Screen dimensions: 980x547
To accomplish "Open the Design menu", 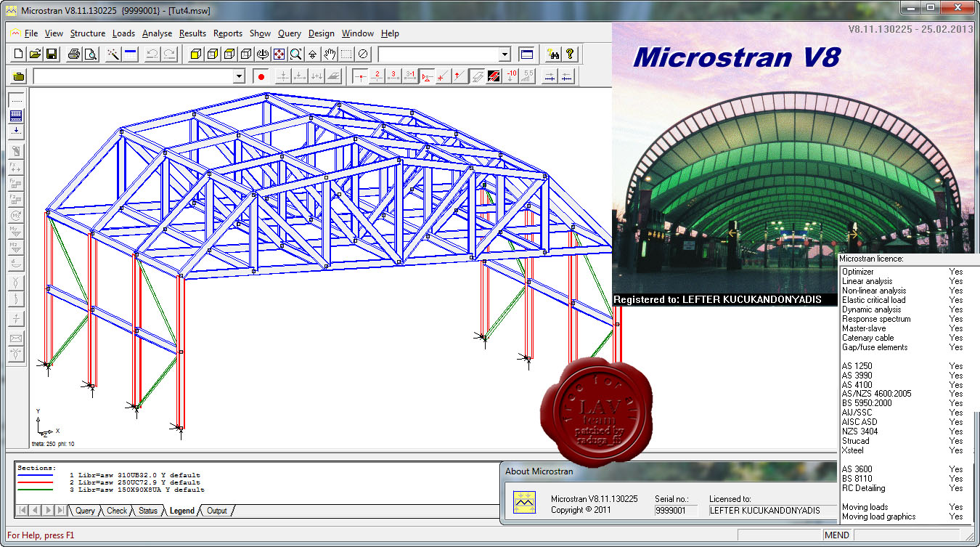I will tap(322, 33).
